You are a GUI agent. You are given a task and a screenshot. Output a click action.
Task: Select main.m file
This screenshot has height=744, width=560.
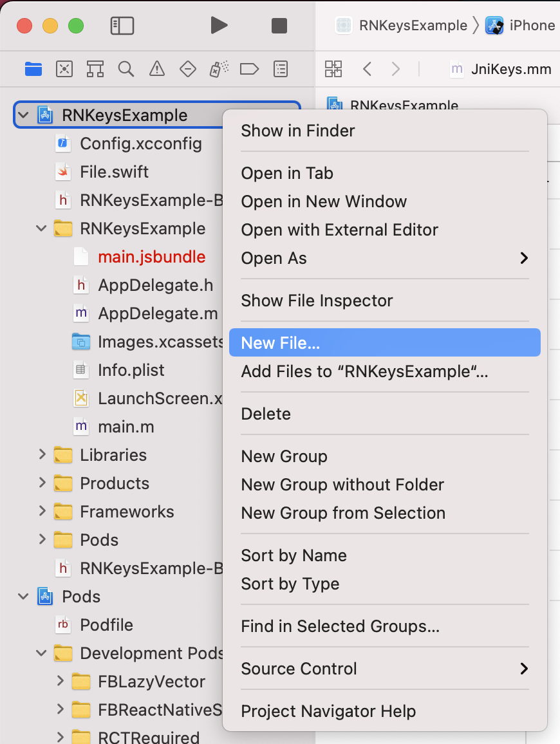[126, 427]
